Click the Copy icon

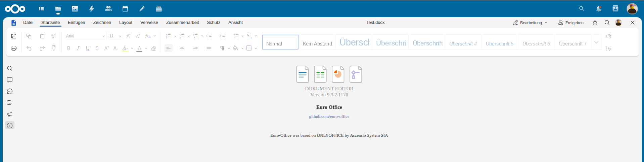point(29,36)
